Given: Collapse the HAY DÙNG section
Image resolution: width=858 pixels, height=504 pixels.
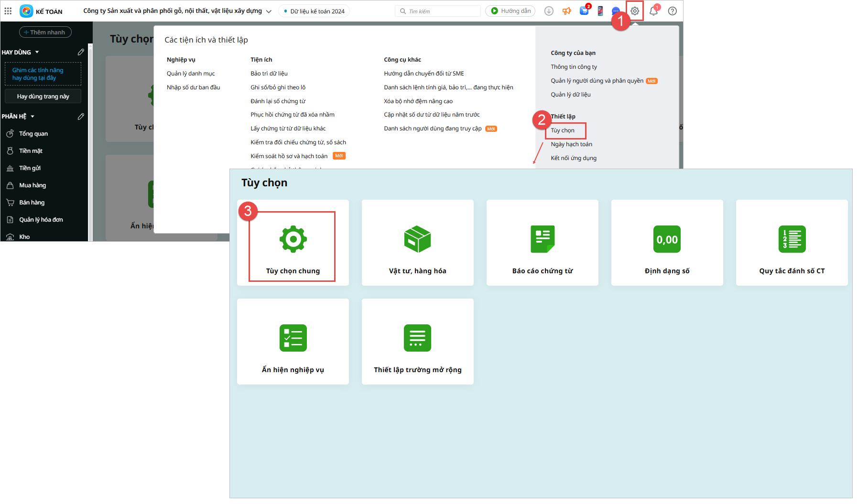Looking at the screenshot, I should [37, 52].
